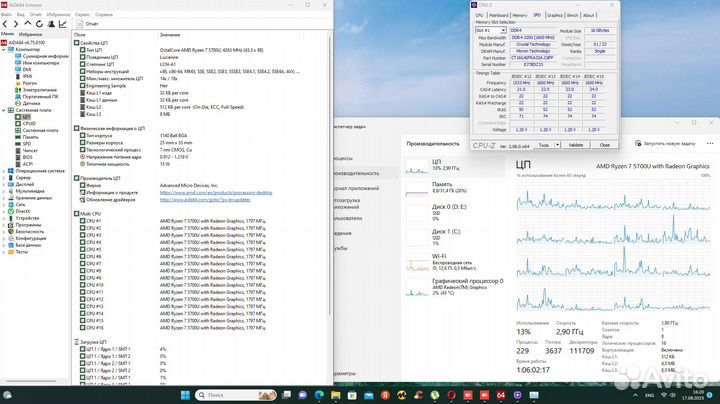The width and height of the screenshot is (720, 404).
Task: Open the aida64.com driver updates link
Action: 205,200
